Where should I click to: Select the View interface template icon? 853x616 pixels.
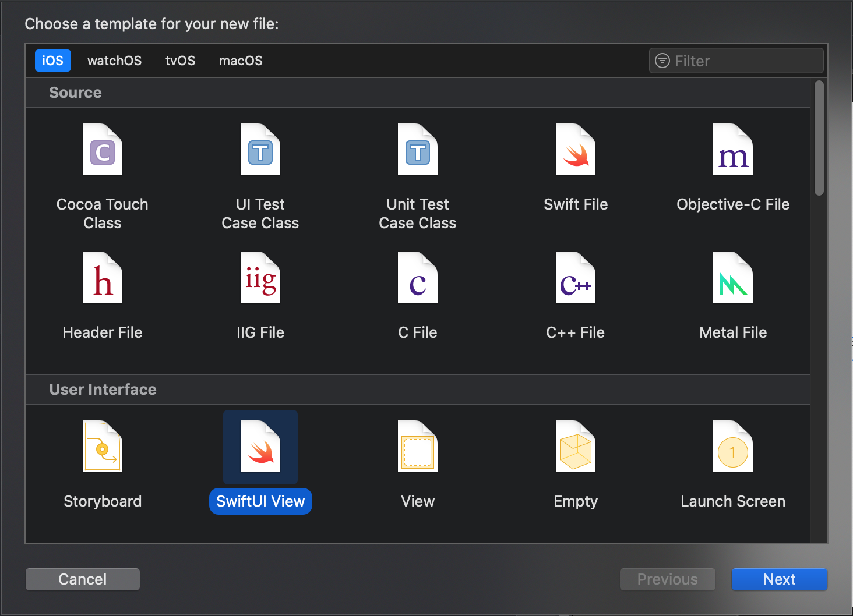tap(418, 447)
